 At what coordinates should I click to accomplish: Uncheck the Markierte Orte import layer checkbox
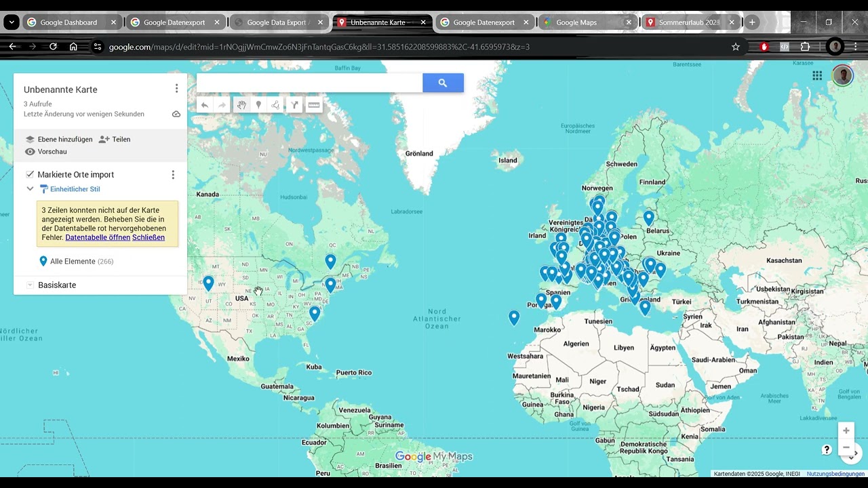30,174
